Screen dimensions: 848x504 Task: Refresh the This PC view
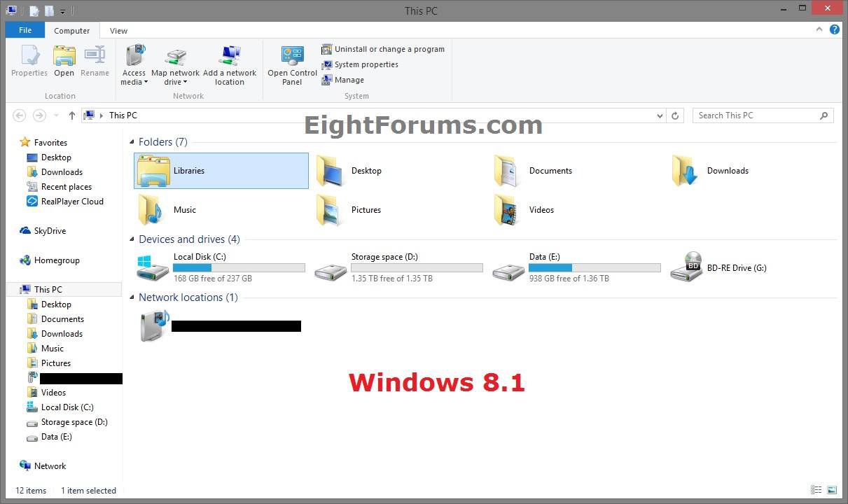[675, 115]
